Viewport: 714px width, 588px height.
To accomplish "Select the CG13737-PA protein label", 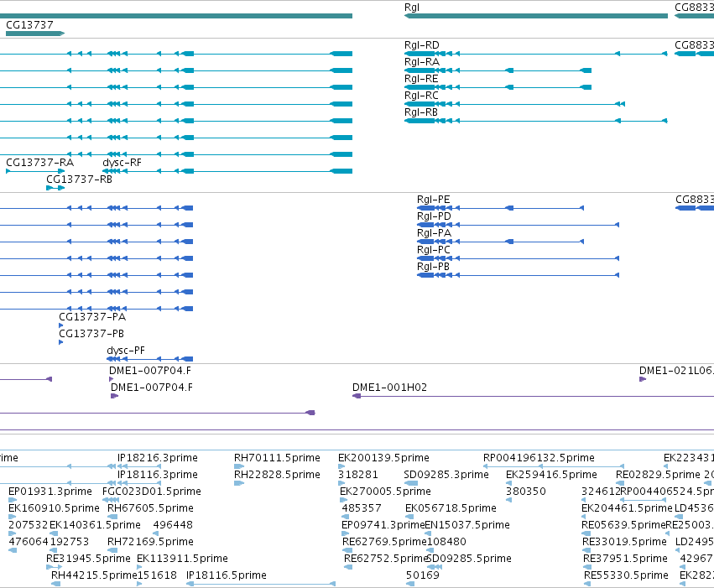I will [92, 317].
